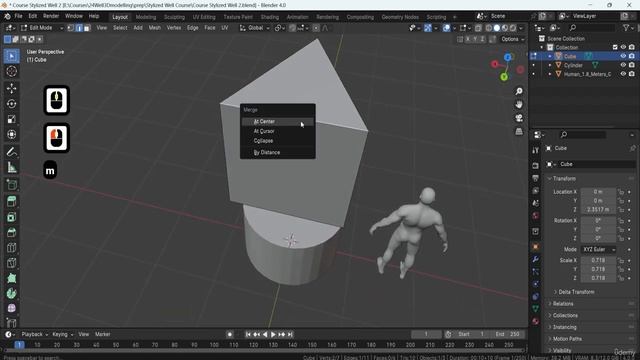The height and width of the screenshot is (360, 640).
Task: Select the Annotate tool
Action: click(x=11, y=152)
